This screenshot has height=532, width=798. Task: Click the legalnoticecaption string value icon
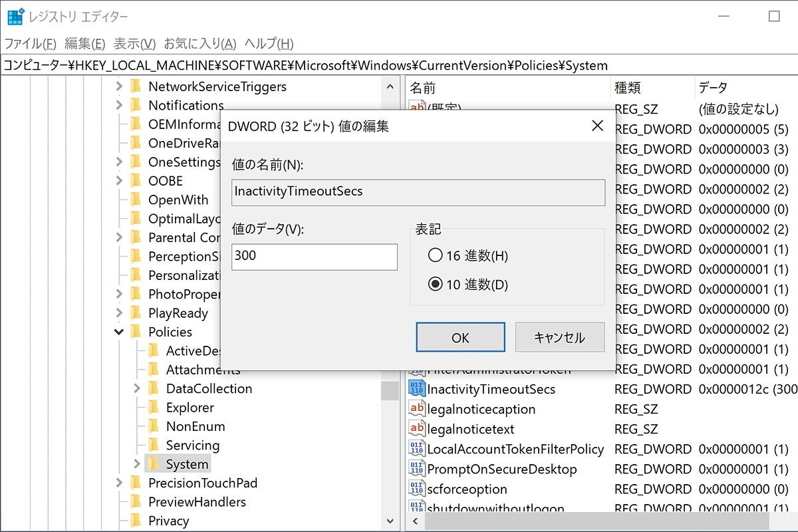tap(417, 409)
